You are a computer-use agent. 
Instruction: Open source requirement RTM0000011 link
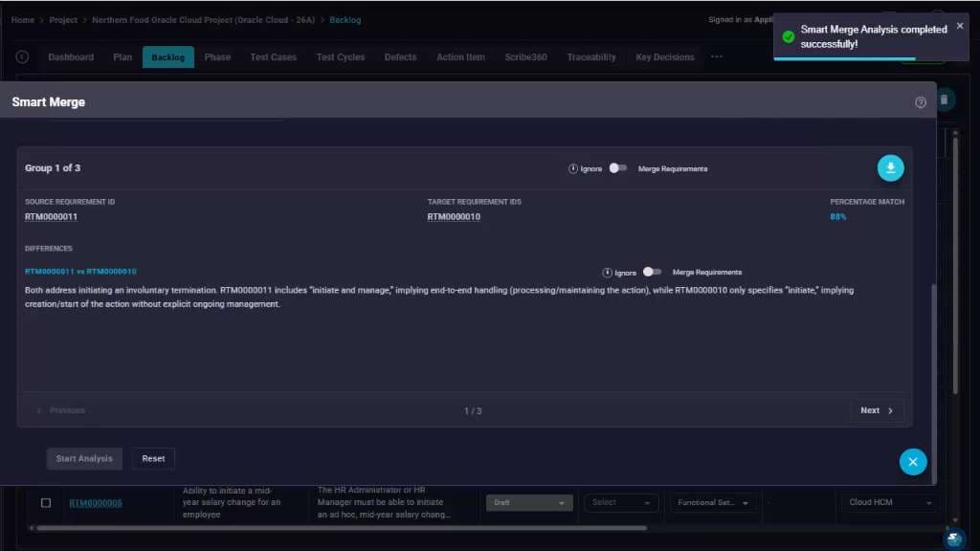click(x=52, y=217)
